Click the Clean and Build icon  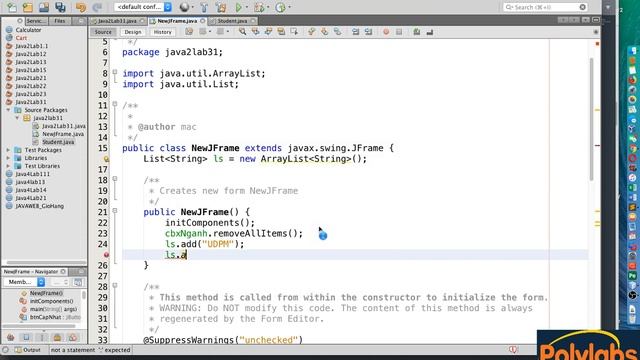click(221, 7)
